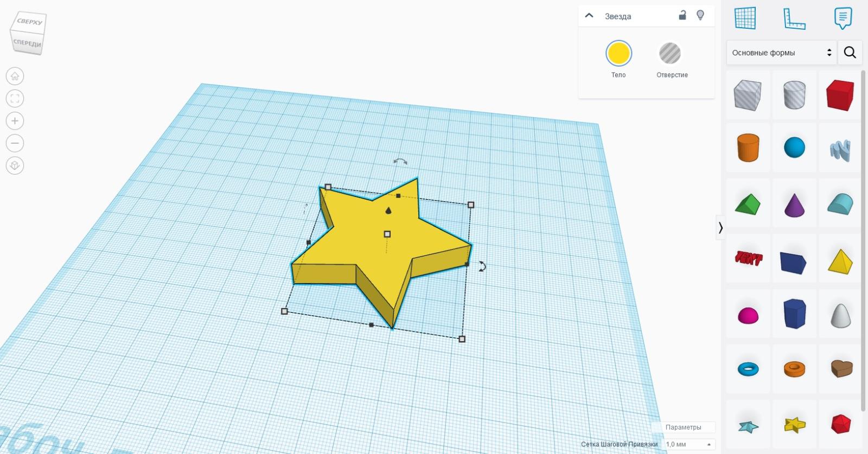Screen dimensions: 868x454
Task: Pick the blue torus shape
Action: pyautogui.click(x=748, y=369)
